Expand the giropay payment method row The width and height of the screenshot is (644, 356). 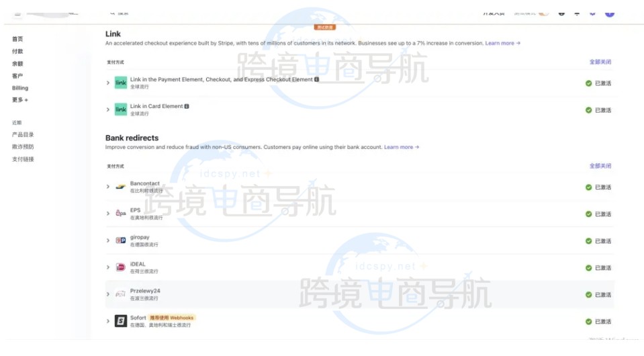(108, 240)
